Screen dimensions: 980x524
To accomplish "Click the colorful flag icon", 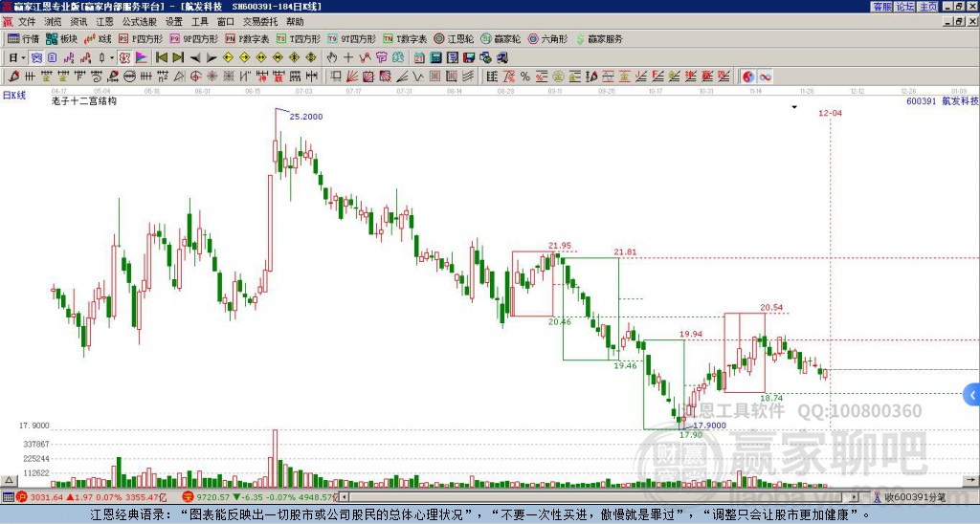I will [x=142, y=57].
